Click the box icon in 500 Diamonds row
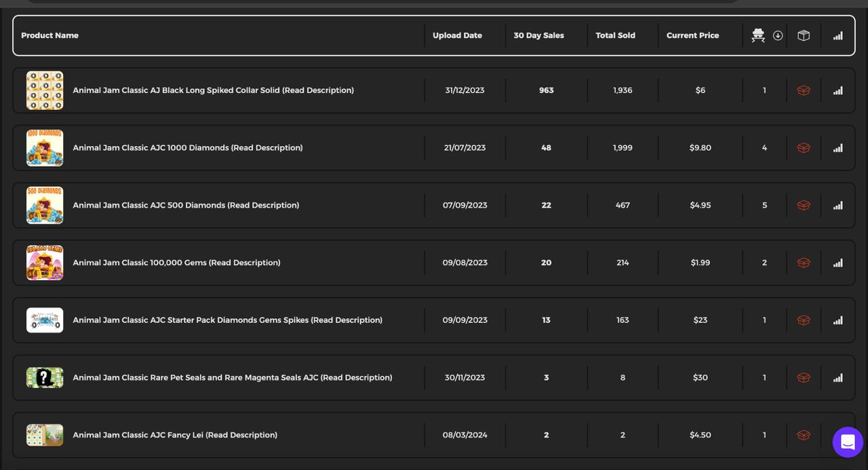 (x=804, y=205)
